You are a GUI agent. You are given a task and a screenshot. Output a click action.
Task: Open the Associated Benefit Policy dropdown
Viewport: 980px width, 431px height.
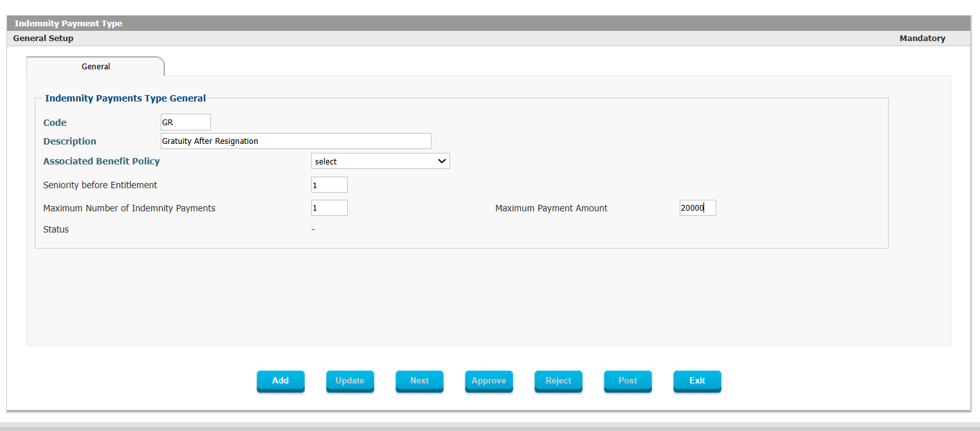click(x=381, y=161)
